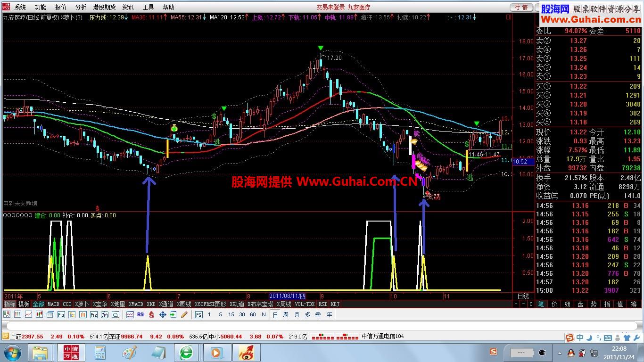Open the Calculator taskbar icon
The height and width of the screenshot is (362, 644).
(x=100, y=352)
